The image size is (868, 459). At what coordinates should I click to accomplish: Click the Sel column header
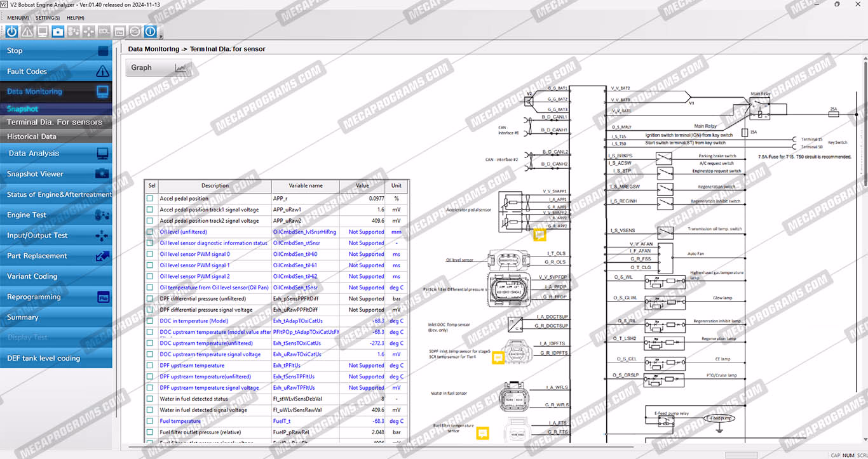(x=152, y=186)
